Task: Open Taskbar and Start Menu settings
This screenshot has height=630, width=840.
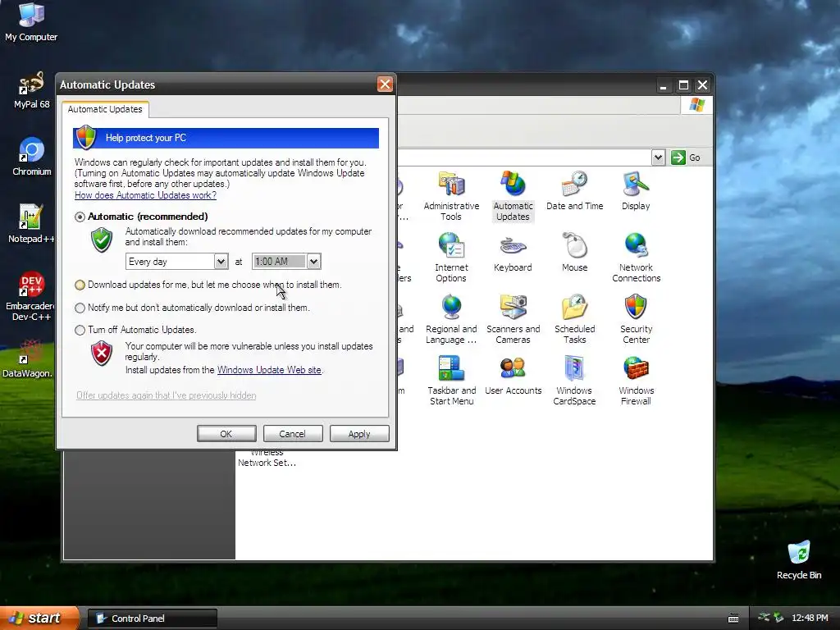Action: point(451,381)
